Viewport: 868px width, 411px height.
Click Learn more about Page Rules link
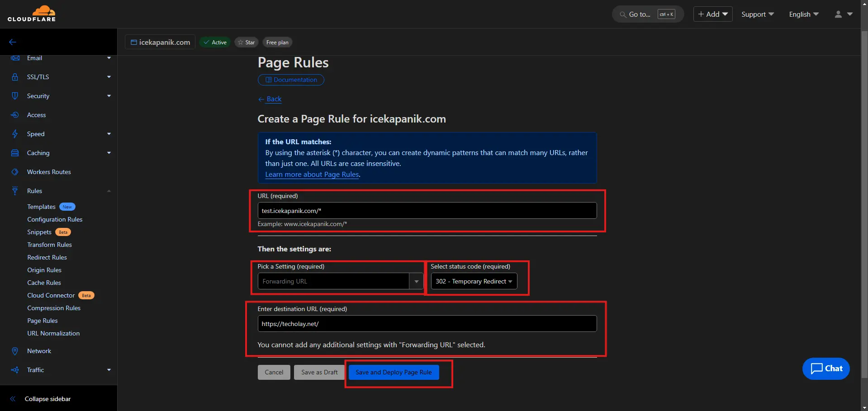(312, 175)
